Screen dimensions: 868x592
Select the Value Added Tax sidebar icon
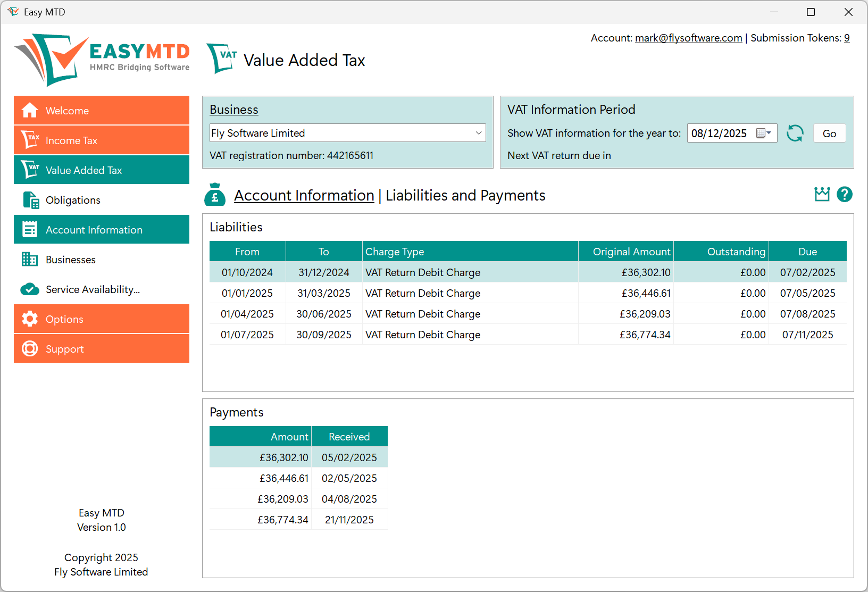[30, 169]
